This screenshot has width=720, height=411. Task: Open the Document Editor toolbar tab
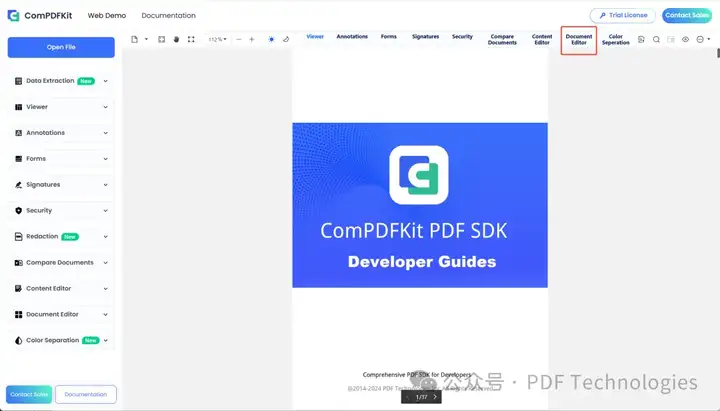[x=579, y=39]
